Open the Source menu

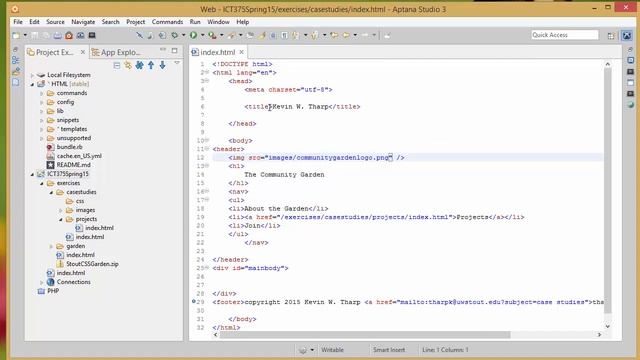tap(55, 22)
